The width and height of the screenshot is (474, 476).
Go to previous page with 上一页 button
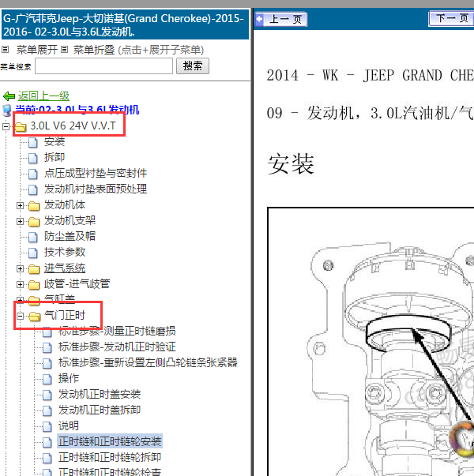pyautogui.click(x=281, y=19)
